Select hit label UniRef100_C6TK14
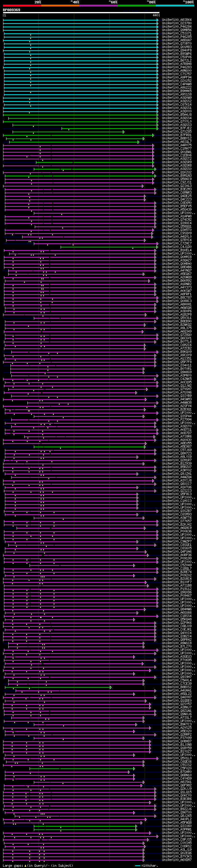 [x=176, y=104]
